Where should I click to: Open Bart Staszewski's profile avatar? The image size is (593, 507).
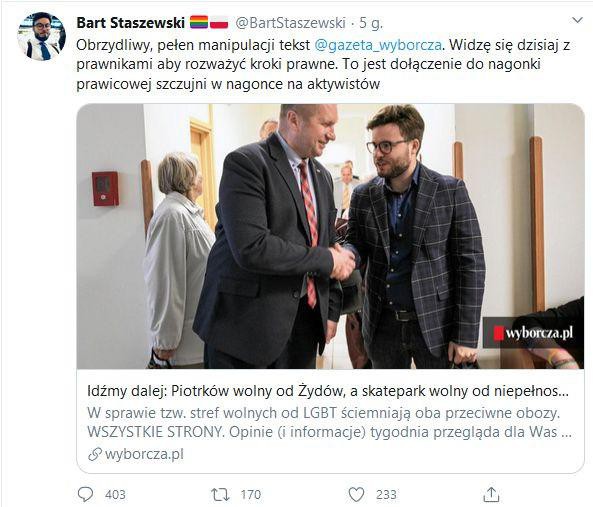(42, 37)
